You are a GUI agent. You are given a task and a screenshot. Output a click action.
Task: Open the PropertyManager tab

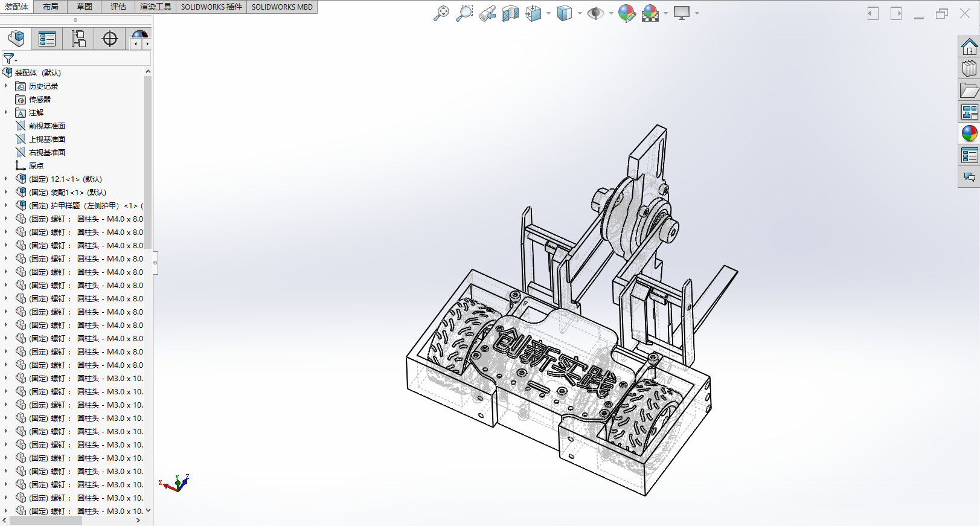pyautogui.click(x=47, y=39)
